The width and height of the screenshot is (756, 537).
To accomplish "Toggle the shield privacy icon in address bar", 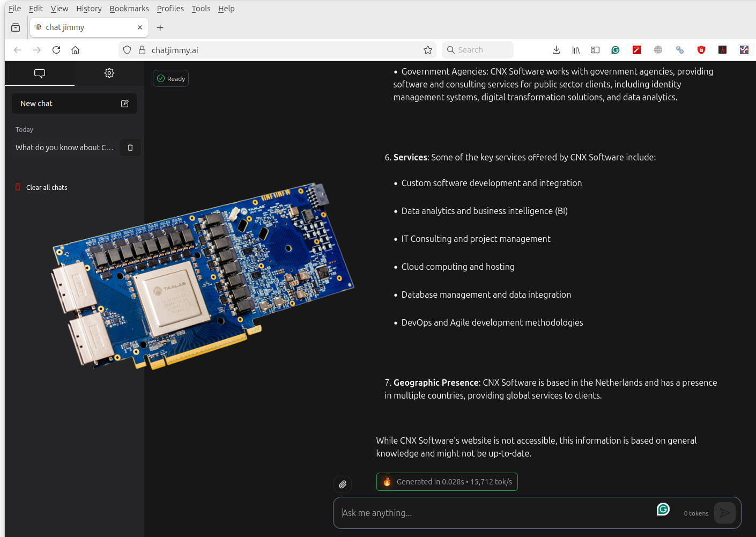I will click(x=127, y=49).
